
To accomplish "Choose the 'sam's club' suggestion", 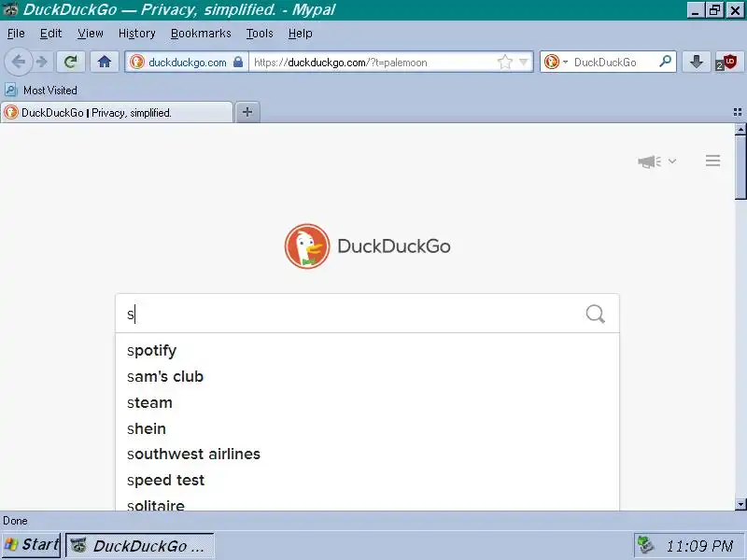I will (x=367, y=376).
